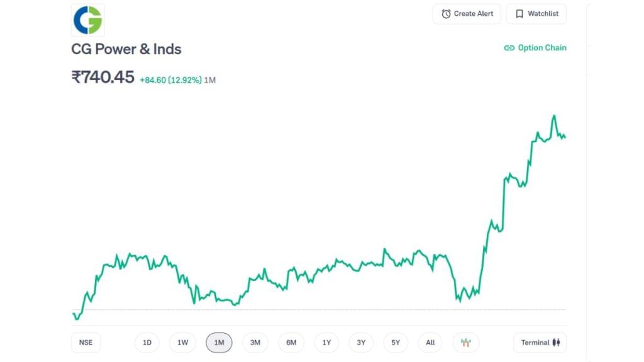This screenshot has height=362, width=644.
Task: Click the ₹740.45 price value
Action: [x=103, y=77]
